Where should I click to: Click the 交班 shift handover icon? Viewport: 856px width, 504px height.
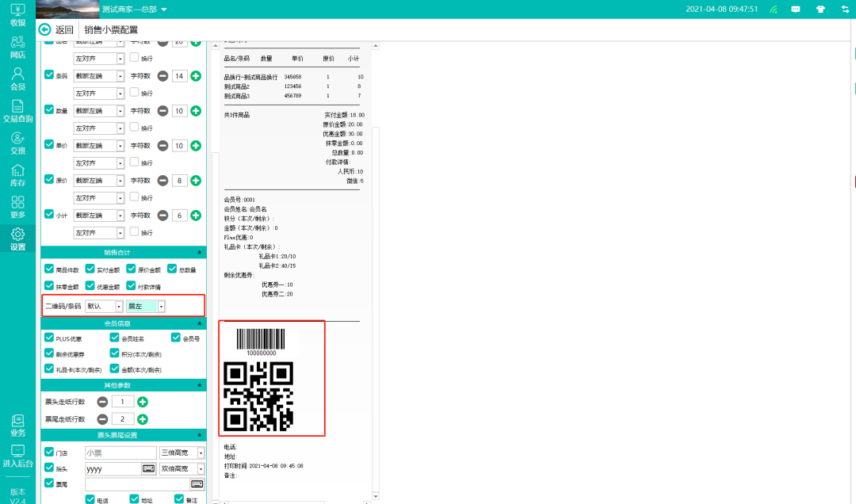tap(17, 143)
